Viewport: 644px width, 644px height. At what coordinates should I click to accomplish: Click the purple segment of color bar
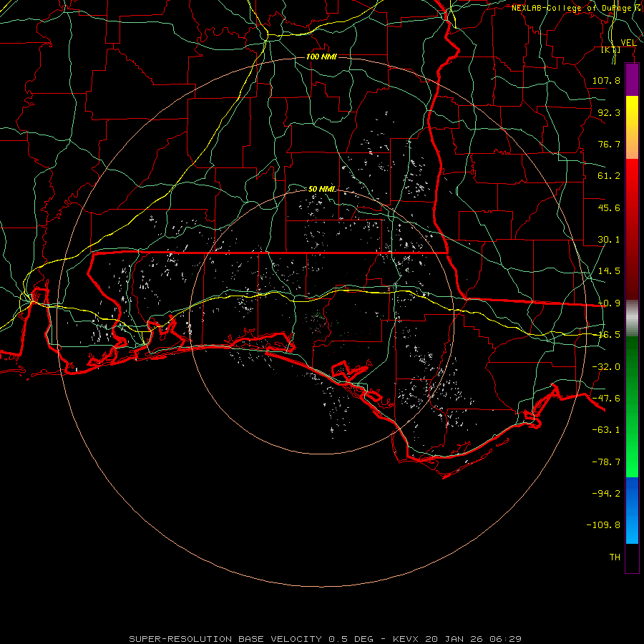[x=632, y=79]
